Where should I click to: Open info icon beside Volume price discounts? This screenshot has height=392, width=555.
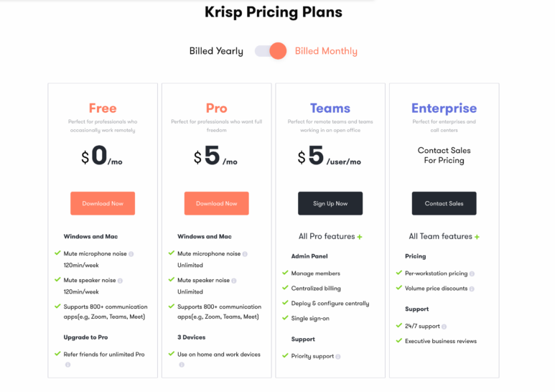[x=472, y=289]
